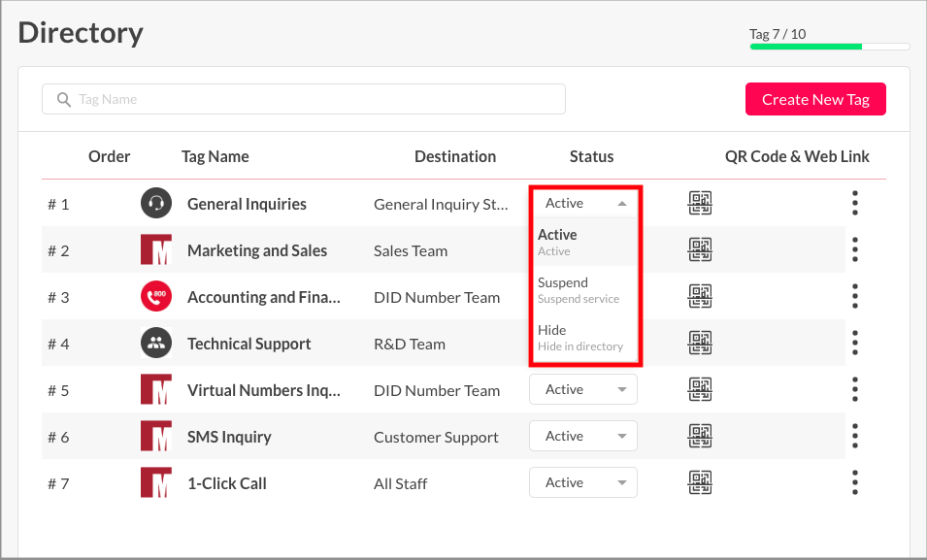The image size is (927, 560).
Task: Select Suspend option in status menu
Action: click(x=585, y=290)
